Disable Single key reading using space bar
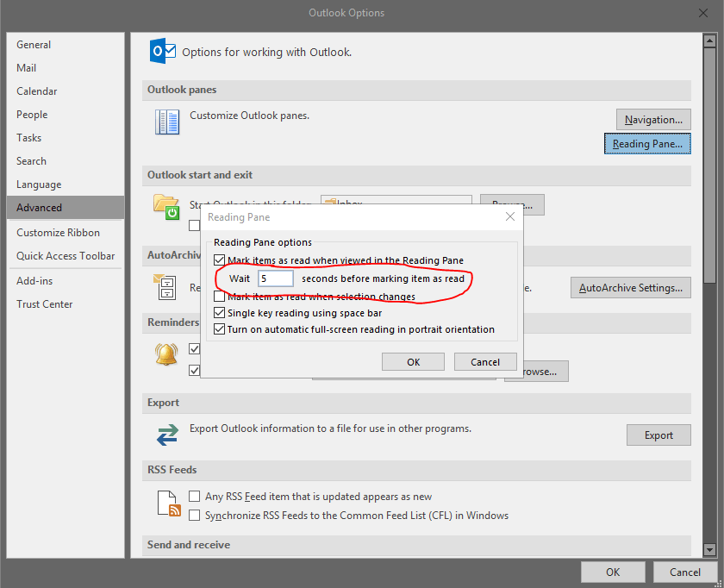 pos(219,313)
